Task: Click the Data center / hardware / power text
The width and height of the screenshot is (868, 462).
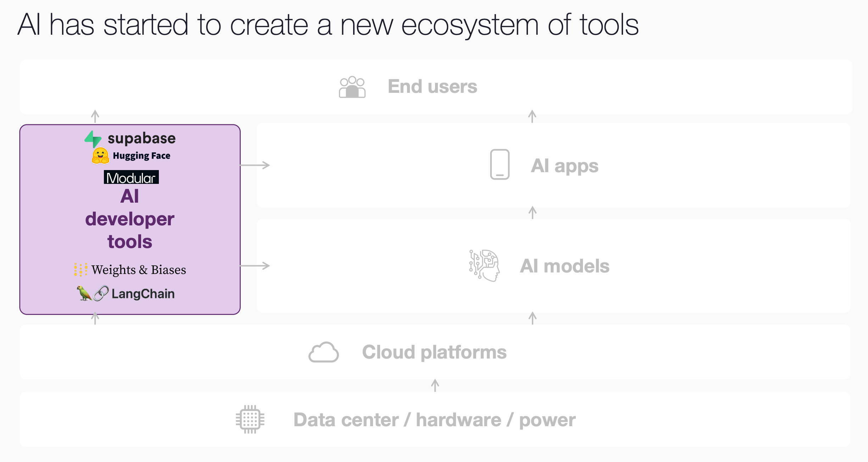Action: coord(434,420)
